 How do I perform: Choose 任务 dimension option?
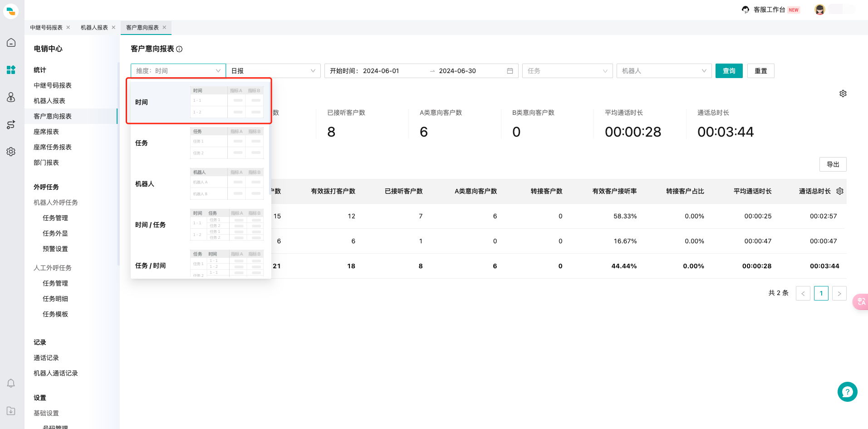coord(199,143)
